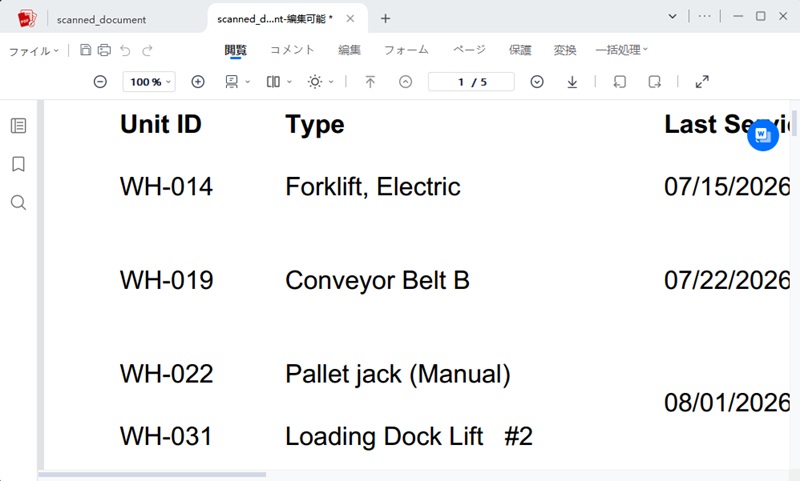Screen dimensions: 800x481
Task: Jump to last page arrow icon
Action: [x=572, y=82]
